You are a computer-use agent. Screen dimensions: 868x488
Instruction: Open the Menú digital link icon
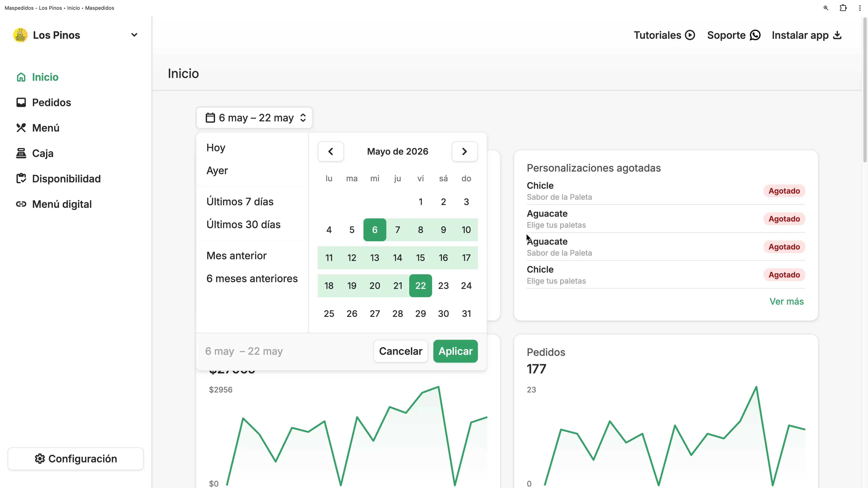[21, 204]
